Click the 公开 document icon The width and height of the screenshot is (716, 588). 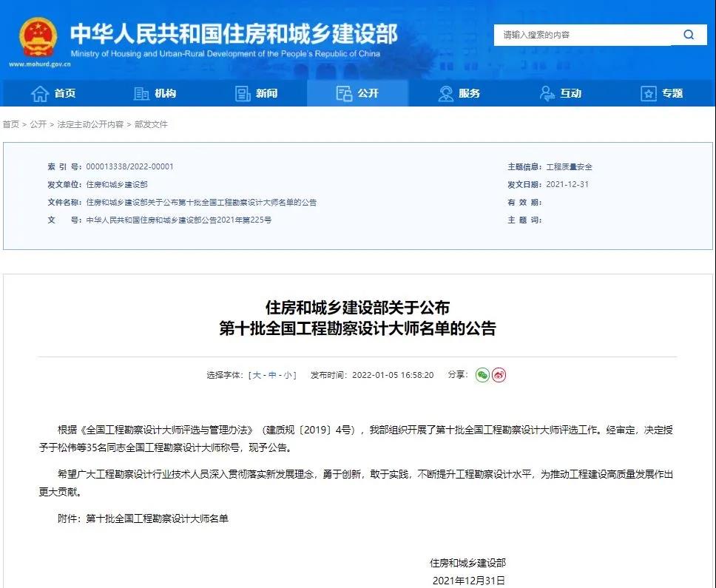click(344, 94)
